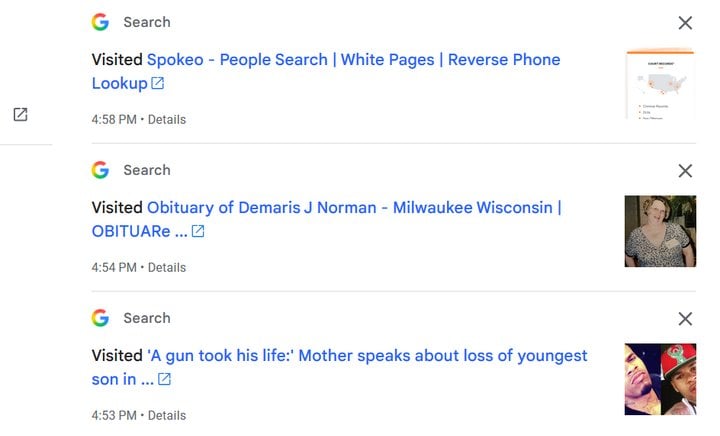720x436 pixels.
Task: Open the 'A gun took his life' article link
Action: click(x=367, y=356)
